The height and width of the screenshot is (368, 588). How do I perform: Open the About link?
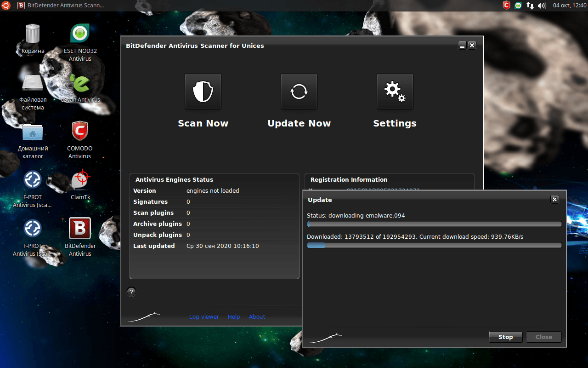click(x=257, y=316)
